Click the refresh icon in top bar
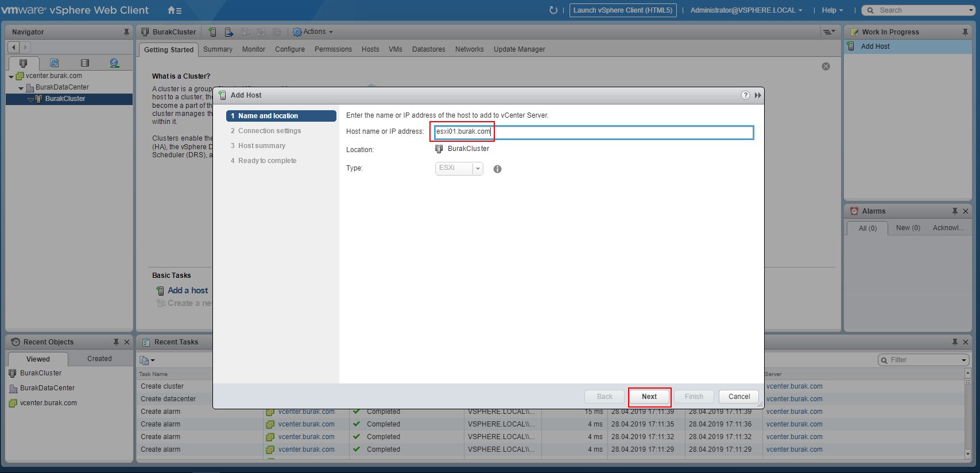980x473 pixels. click(553, 10)
